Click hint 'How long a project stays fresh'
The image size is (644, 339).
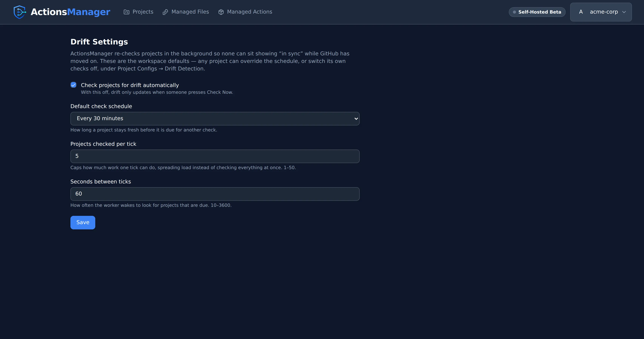144,130
